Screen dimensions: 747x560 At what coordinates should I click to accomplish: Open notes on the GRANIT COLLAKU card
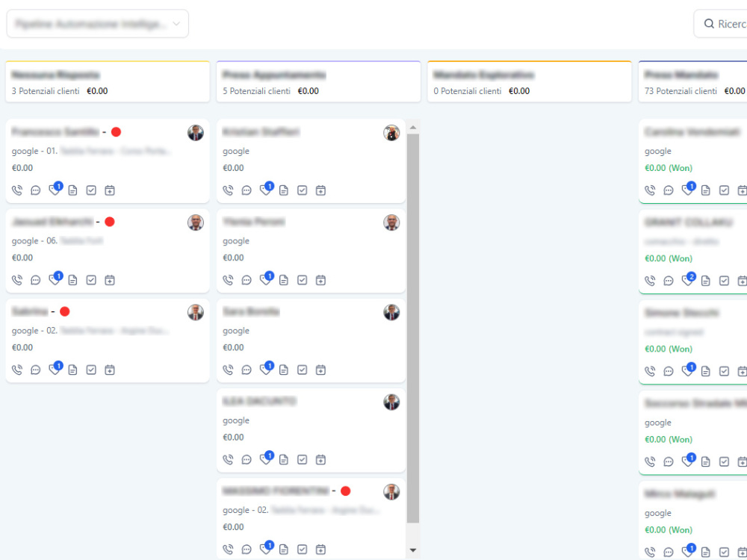click(x=706, y=281)
